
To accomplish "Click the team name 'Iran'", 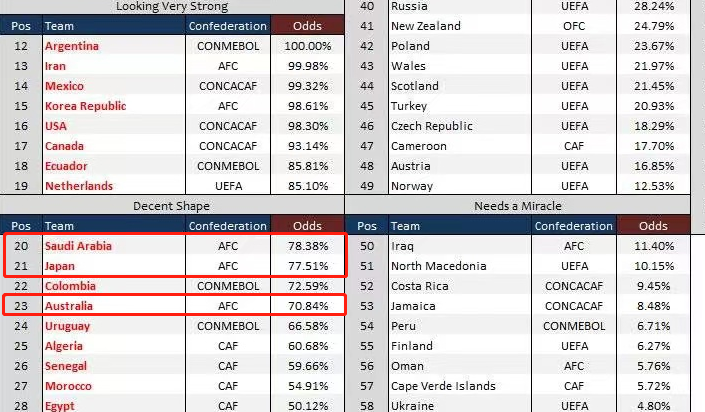I will click(55, 66).
